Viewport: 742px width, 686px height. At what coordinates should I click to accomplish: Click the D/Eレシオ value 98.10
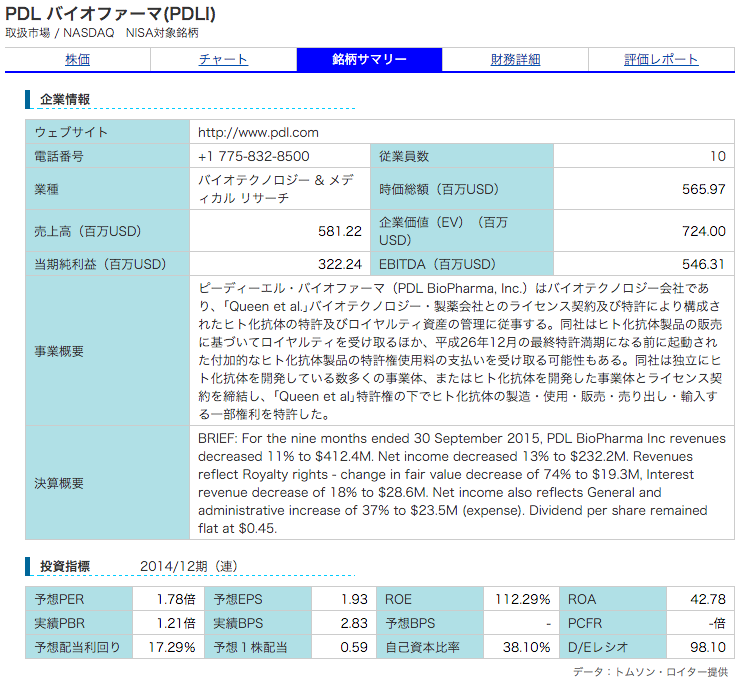point(708,647)
